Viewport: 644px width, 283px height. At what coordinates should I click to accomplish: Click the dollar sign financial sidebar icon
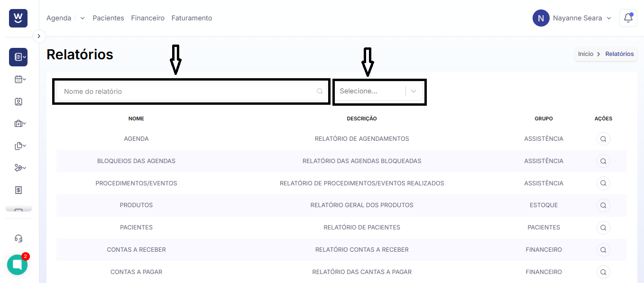click(x=18, y=190)
